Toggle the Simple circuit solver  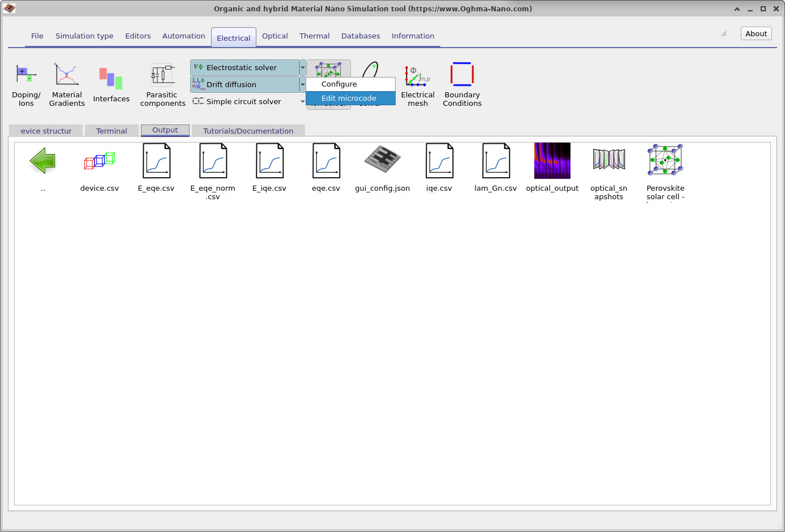point(244,101)
